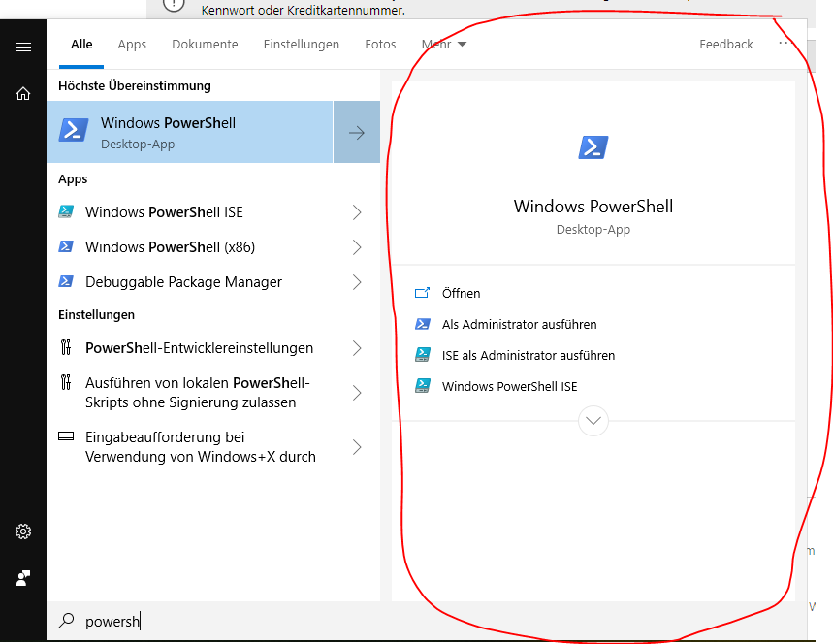Click the icon next to Als Administrator ausführen

click(423, 324)
